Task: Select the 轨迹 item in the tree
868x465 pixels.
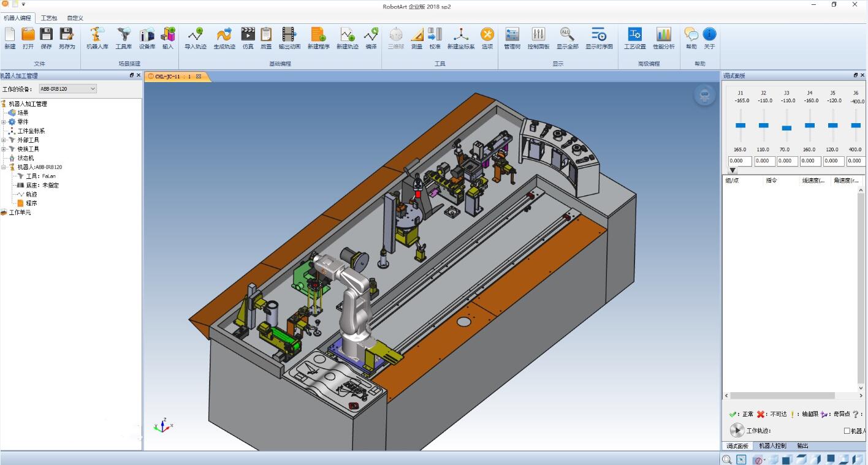Action: point(31,194)
